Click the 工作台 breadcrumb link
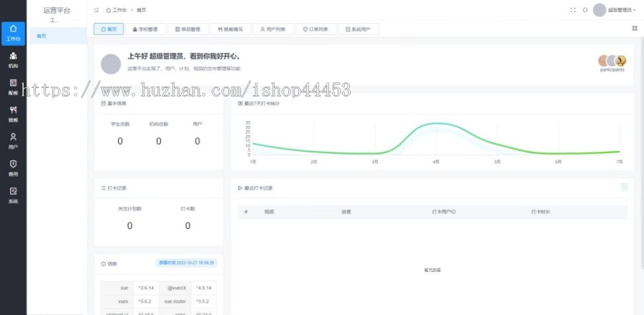Viewport: 644px width, 315px height. pos(116,10)
